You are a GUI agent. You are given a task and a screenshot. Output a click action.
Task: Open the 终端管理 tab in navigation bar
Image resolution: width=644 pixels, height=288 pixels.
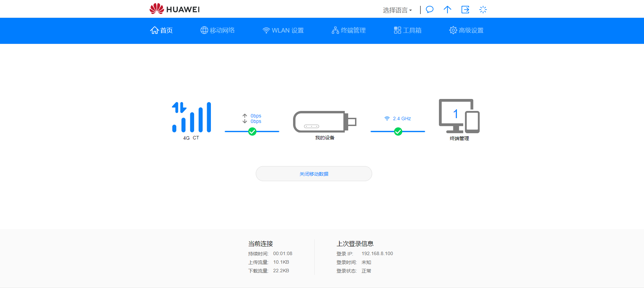tap(349, 30)
